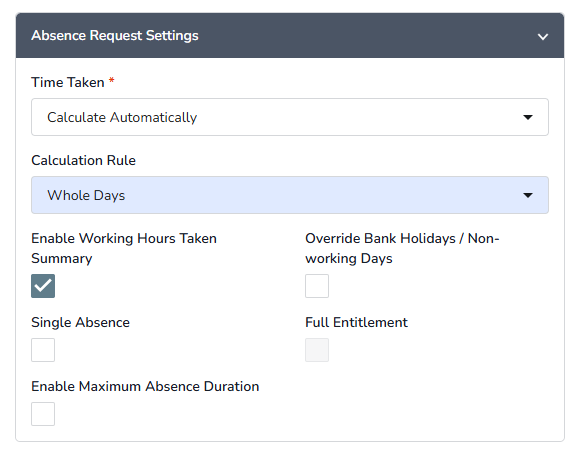Open the Whole Days calculation rule dropdown
The height and width of the screenshot is (450, 575).
click(290, 195)
